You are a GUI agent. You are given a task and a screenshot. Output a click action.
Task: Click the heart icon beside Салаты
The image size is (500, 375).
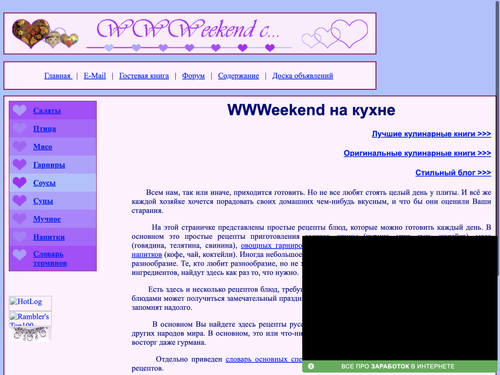[20, 110]
